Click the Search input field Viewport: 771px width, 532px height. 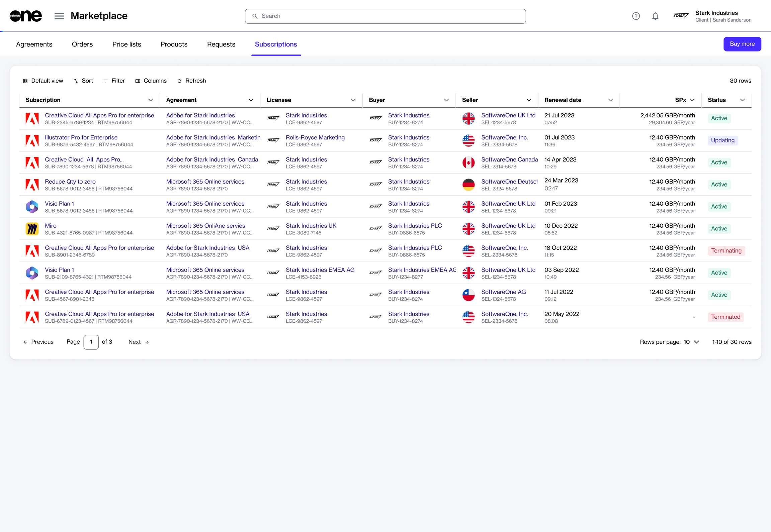click(x=385, y=16)
